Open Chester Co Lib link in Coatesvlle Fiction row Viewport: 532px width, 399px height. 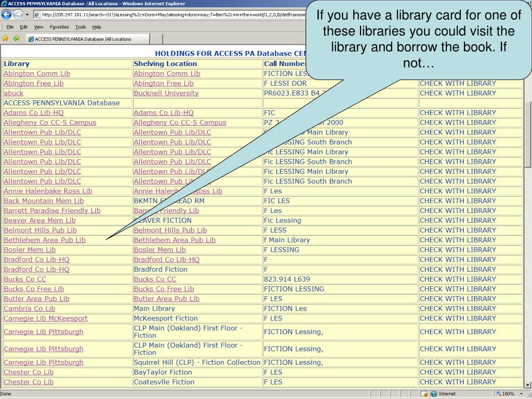(x=29, y=382)
